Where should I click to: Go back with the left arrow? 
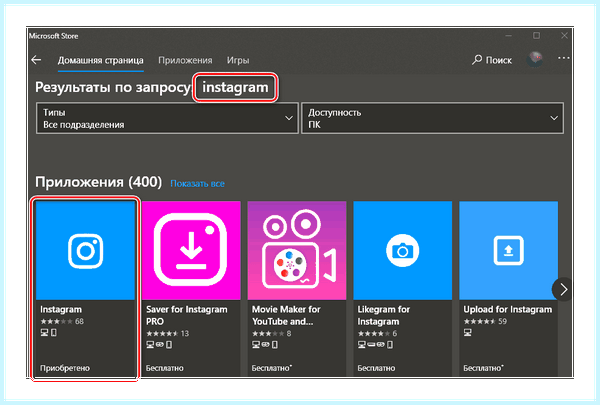[x=36, y=60]
